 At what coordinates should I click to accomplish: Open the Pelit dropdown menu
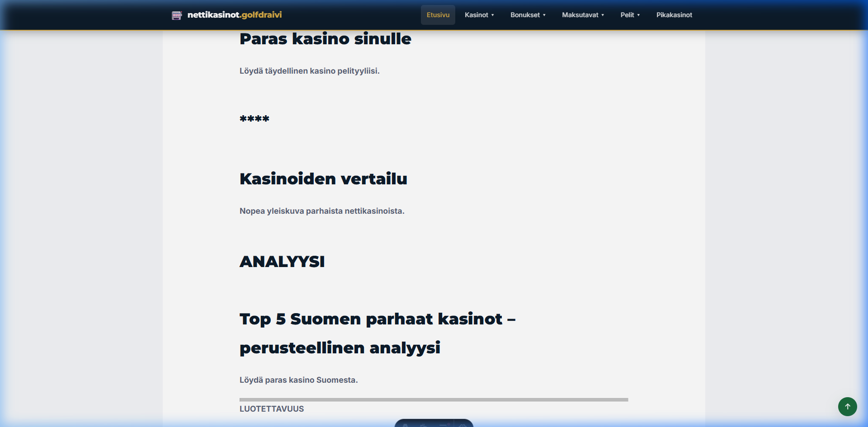630,15
